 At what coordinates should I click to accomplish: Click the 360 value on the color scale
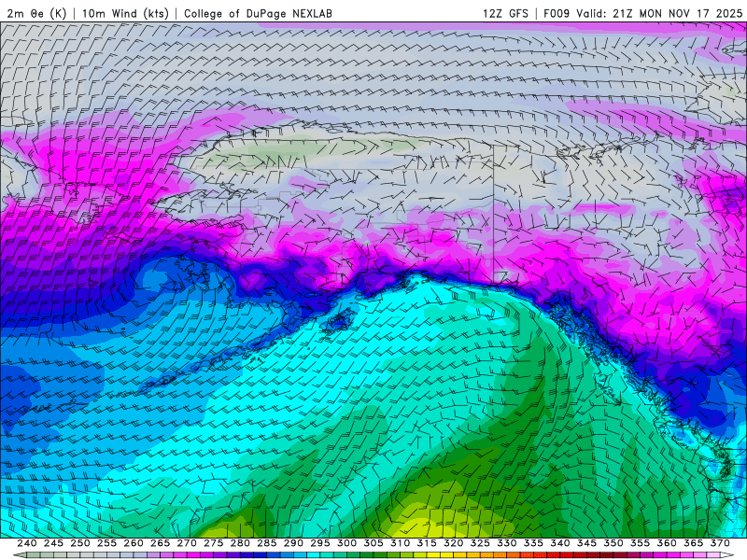pos(667,543)
